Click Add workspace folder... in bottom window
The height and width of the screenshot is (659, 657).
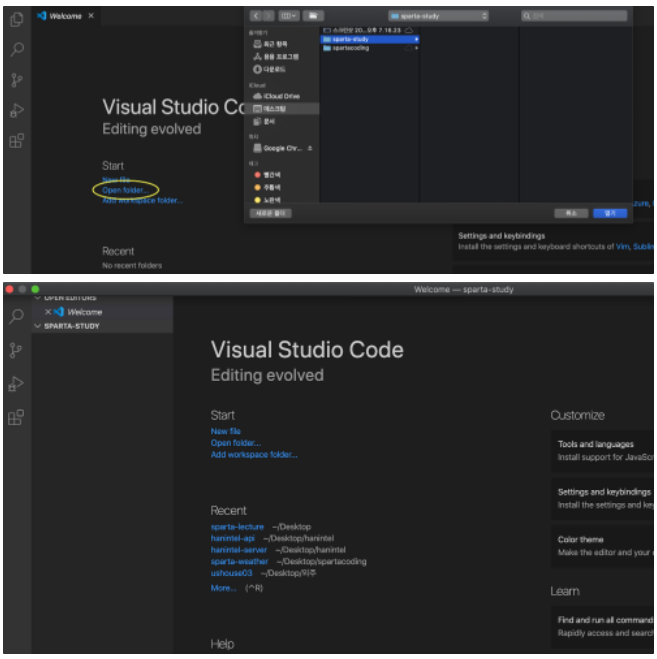[x=254, y=455]
